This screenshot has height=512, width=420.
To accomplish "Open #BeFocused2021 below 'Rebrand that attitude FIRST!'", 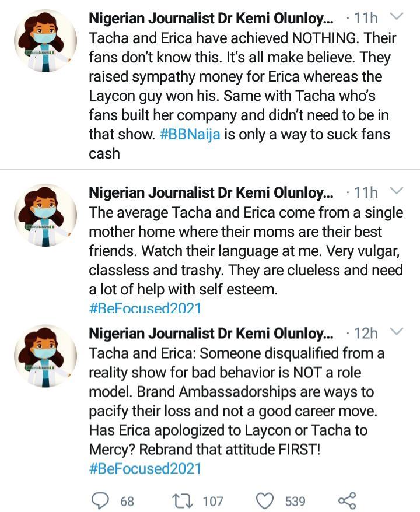I will 145,468.
